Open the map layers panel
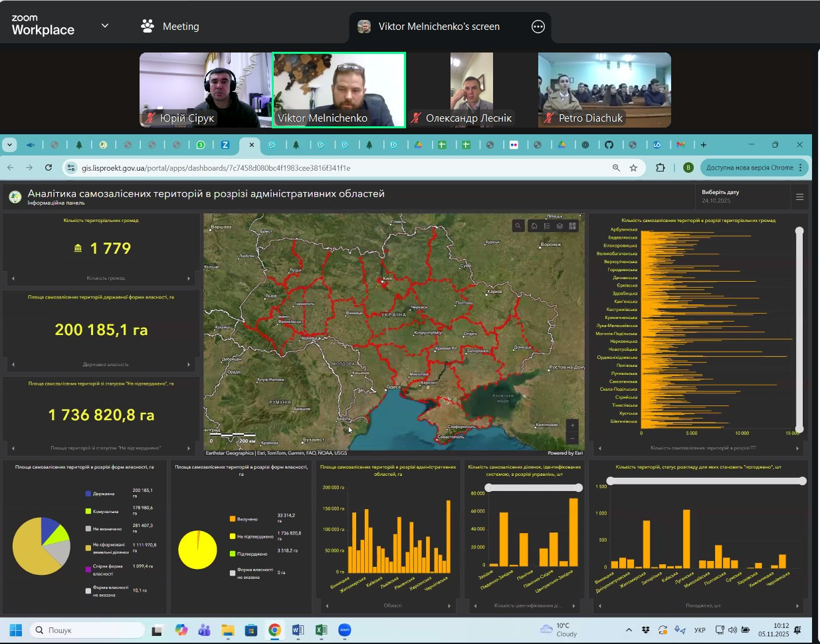This screenshot has height=644, width=820. (560, 226)
